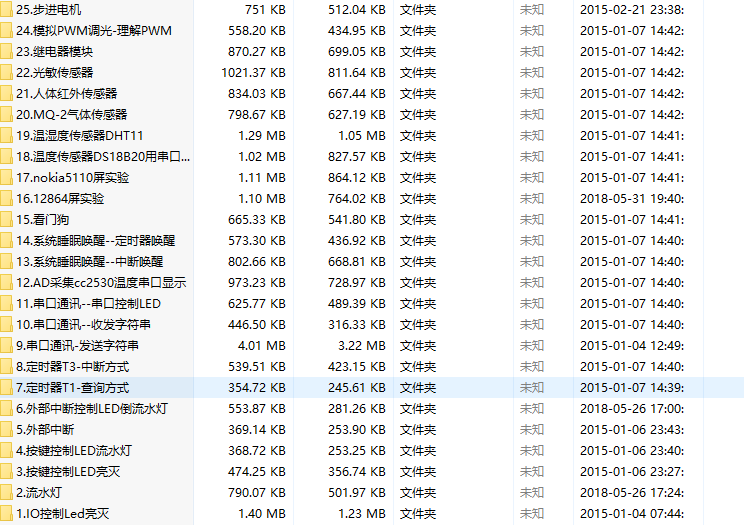Image resolution: width=744 pixels, height=525 pixels.
Task: Select the 3.按键控制LED亮灭 name
Action: (x=68, y=471)
